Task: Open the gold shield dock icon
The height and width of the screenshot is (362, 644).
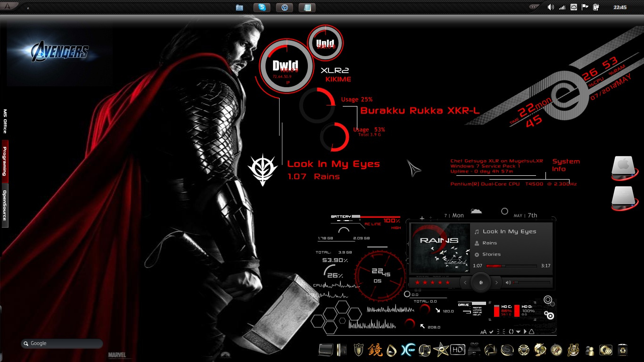Action: 358,350
